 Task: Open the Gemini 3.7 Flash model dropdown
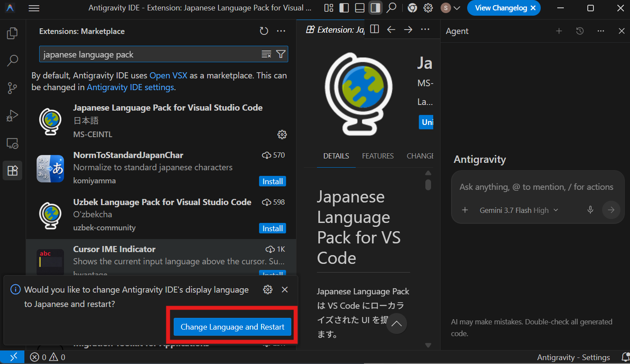pos(519,210)
